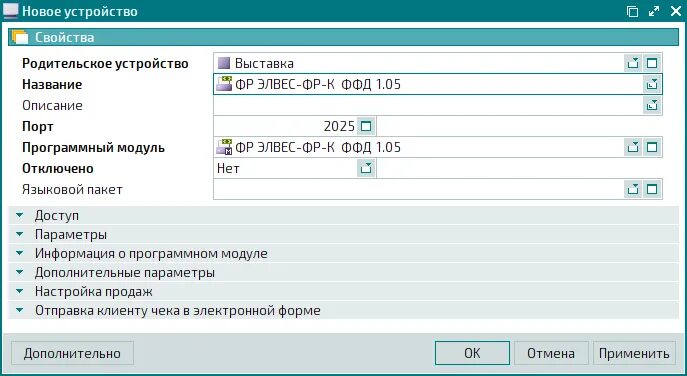Open selector icon for Родительское устройство field
The image size is (687, 376).
click(633, 63)
